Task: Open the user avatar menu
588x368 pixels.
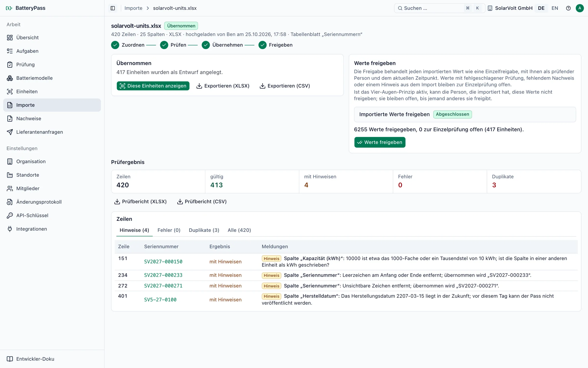Action: coord(580,8)
